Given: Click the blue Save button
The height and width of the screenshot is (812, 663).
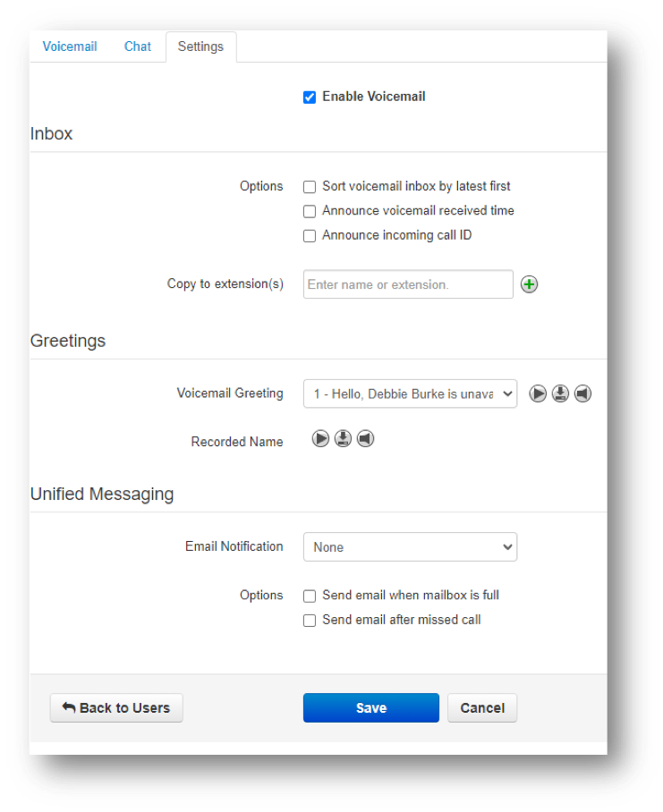Looking at the screenshot, I should [x=370, y=707].
